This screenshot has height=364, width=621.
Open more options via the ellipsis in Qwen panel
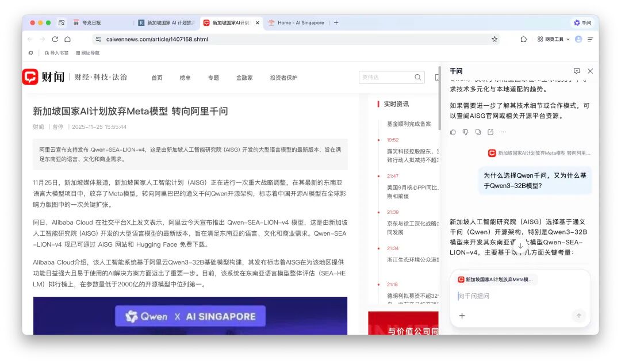click(x=503, y=132)
